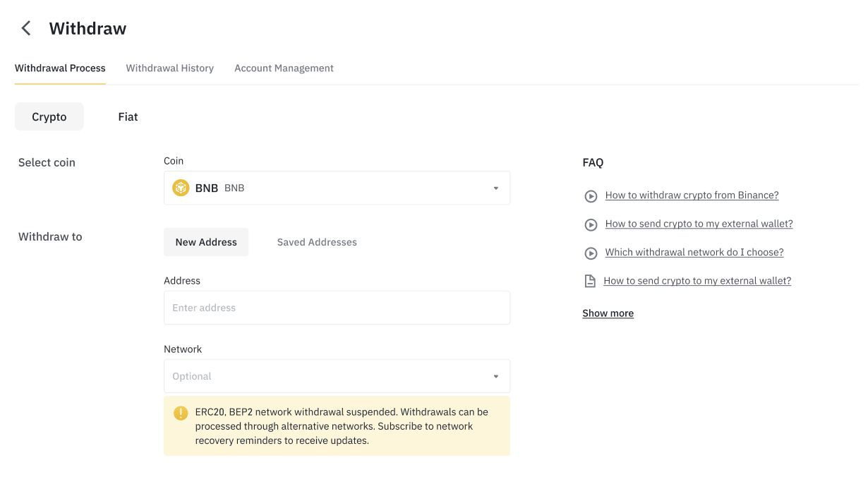
Task: Click the BNB coin logo icon
Action: pyautogui.click(x=181, y=188)
